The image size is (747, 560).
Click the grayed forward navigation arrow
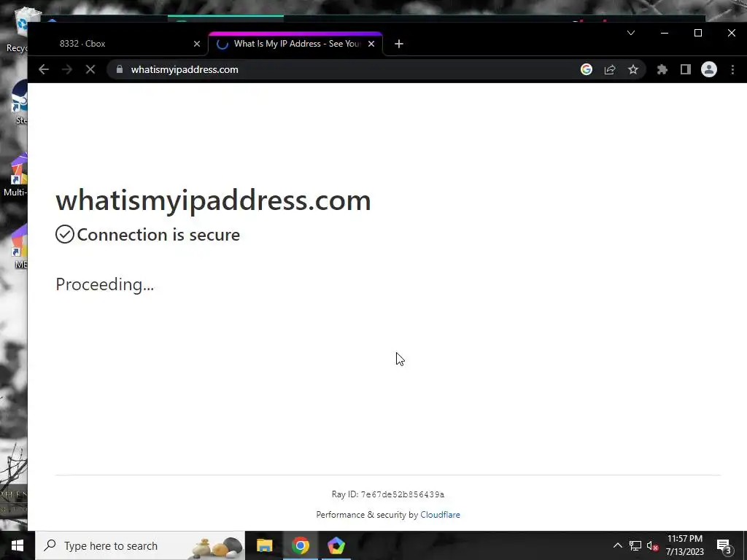click(x=67, y=69)
